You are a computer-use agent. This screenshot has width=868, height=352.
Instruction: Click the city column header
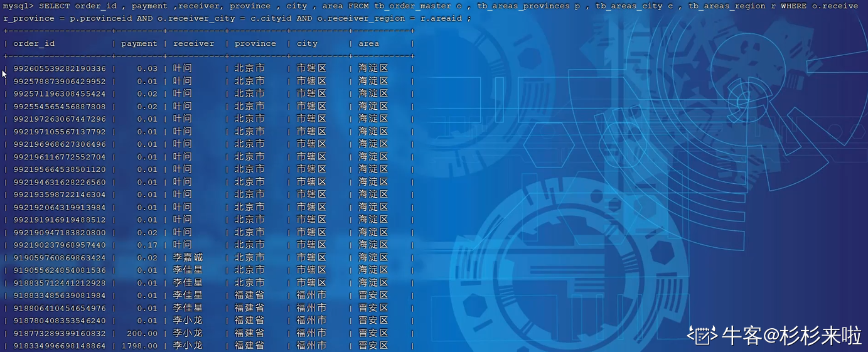coord(307,44)
